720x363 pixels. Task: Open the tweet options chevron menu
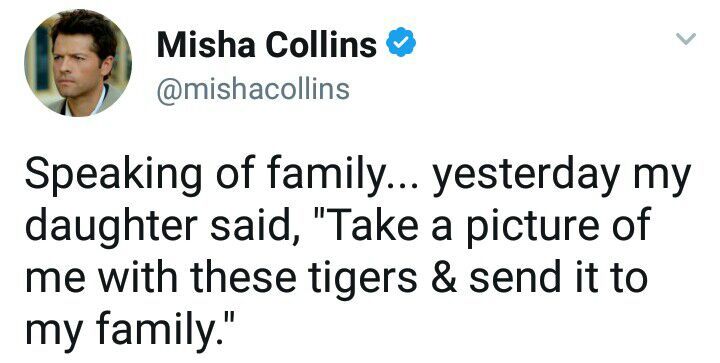tap(686, 39)
